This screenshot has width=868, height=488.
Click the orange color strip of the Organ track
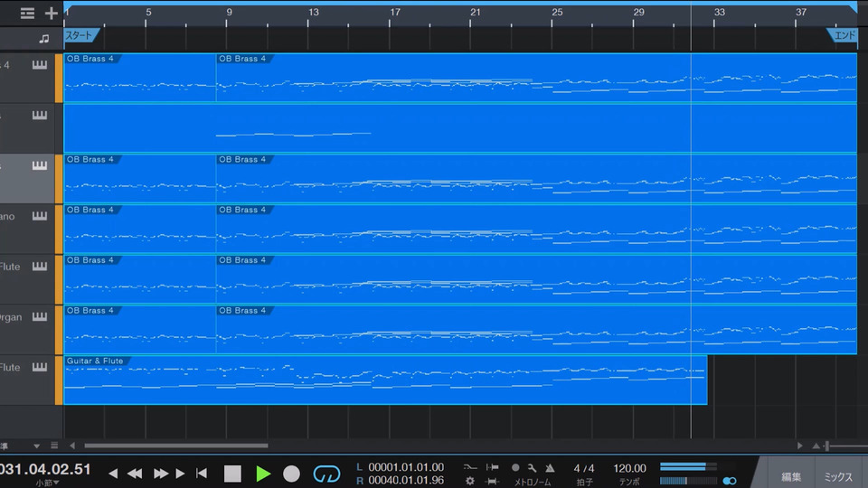59,329
